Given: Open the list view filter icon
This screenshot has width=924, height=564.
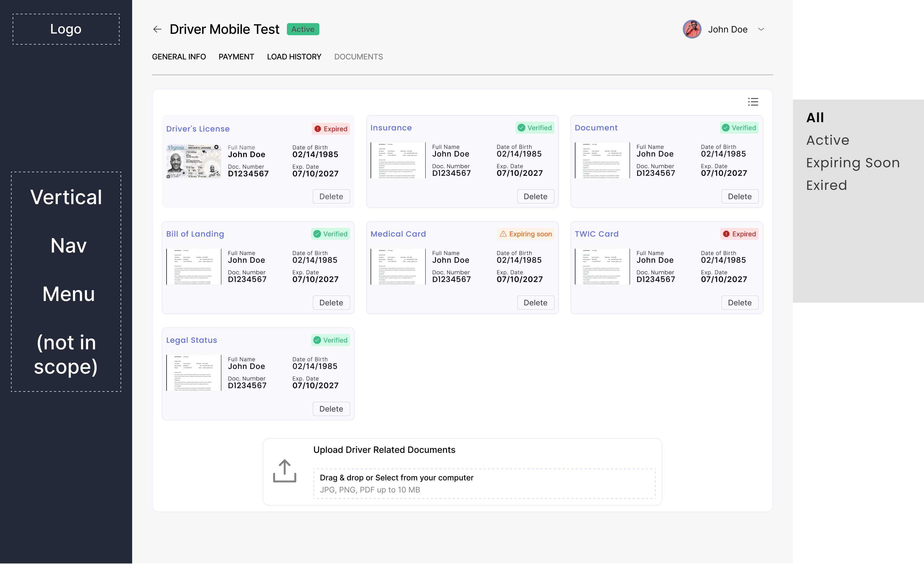Looking at the screenshot, I should (x=753, y=102).
